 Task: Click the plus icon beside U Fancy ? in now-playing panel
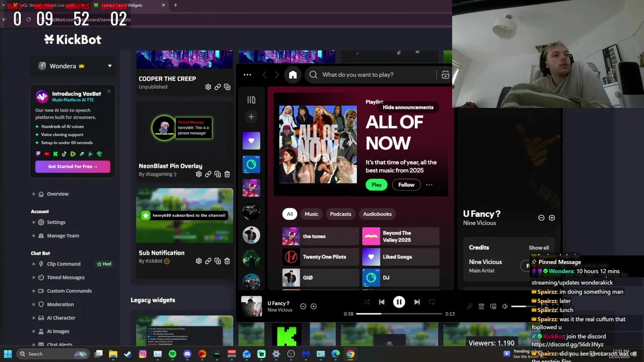[552, 218]
